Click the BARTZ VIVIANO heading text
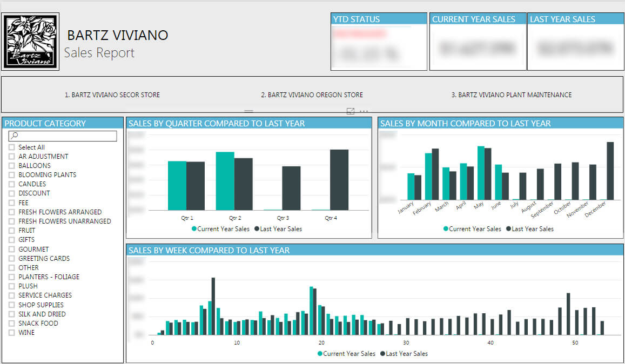The height and width of the screenshot is (364, 625). (x=118, y=35)
